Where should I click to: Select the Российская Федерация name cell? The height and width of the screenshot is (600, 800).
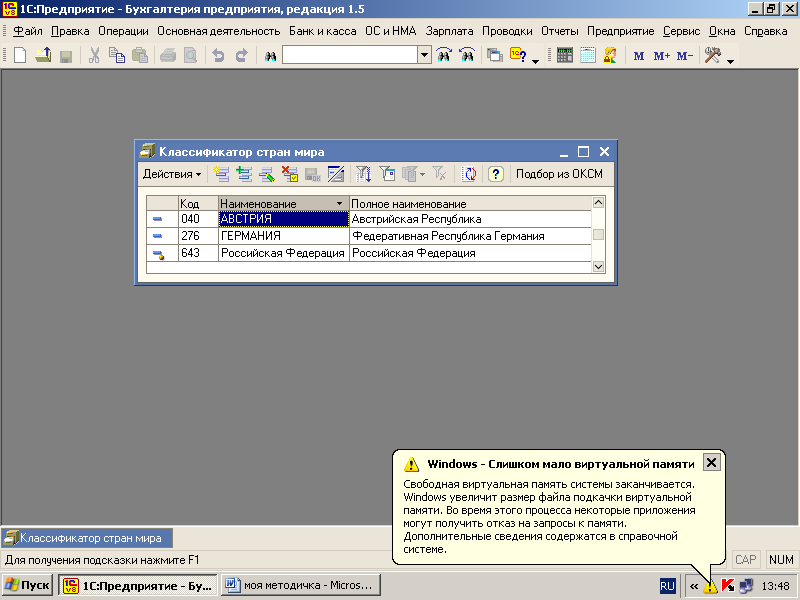point(284,253)
